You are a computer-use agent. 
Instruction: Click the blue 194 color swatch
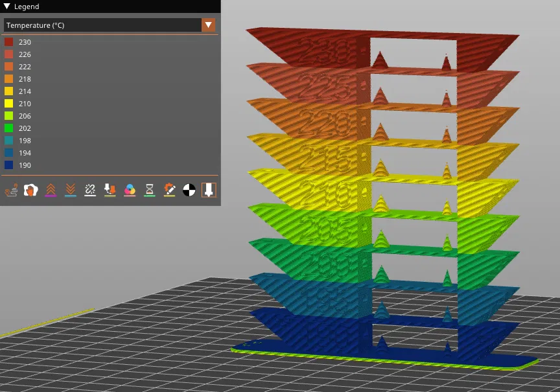point(8,153)
